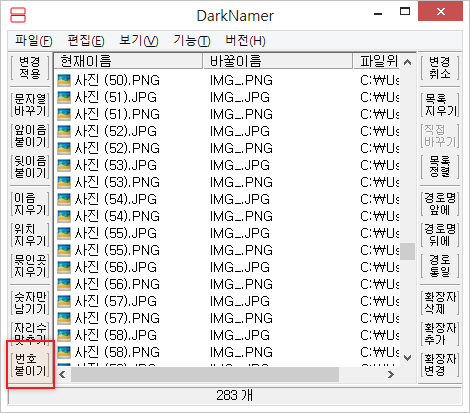Click the image icon of 사진 (58).PNG
This screenshot has width=470, height=413.
(x=64, y=352)
